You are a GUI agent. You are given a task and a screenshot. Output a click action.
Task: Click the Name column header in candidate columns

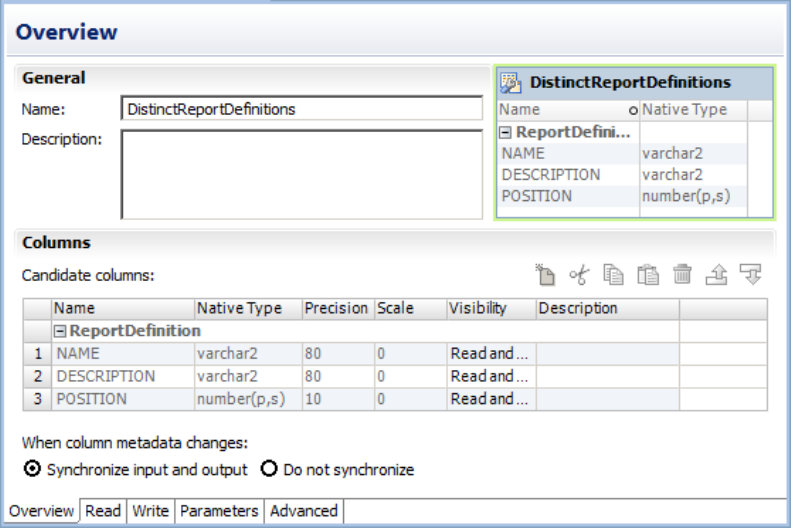(x=123, y=309)
